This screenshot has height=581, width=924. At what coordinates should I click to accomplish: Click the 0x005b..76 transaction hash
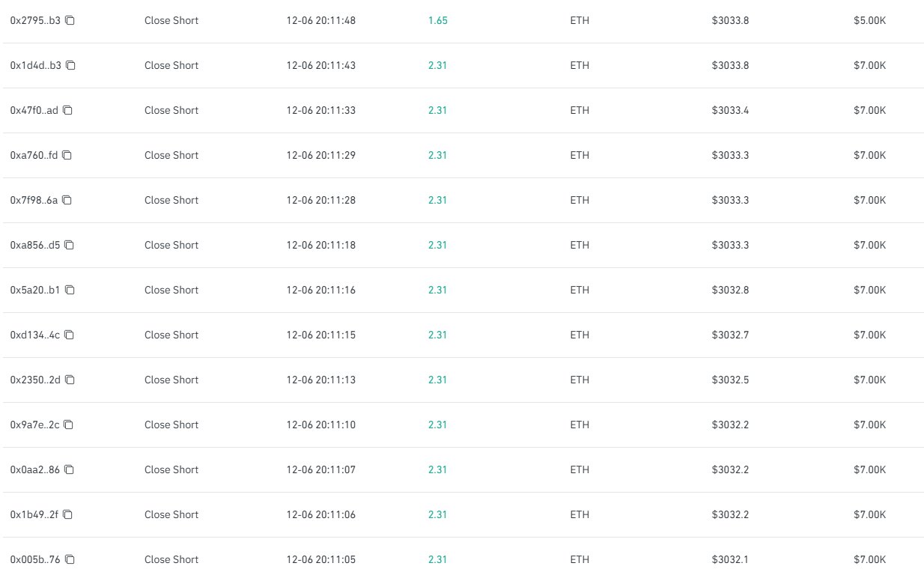click(x=34, y=559)
